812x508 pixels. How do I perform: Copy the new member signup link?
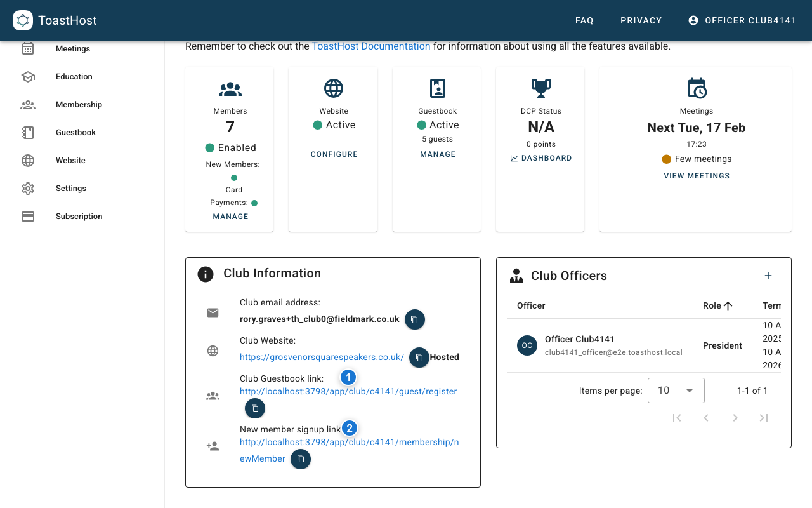click(301, 458)
